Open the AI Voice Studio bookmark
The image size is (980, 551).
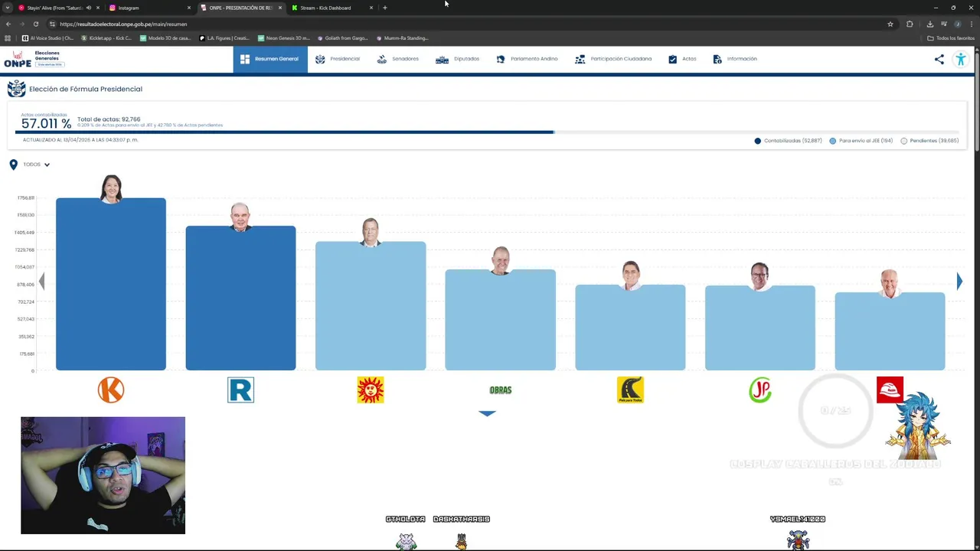pos(47,38)
